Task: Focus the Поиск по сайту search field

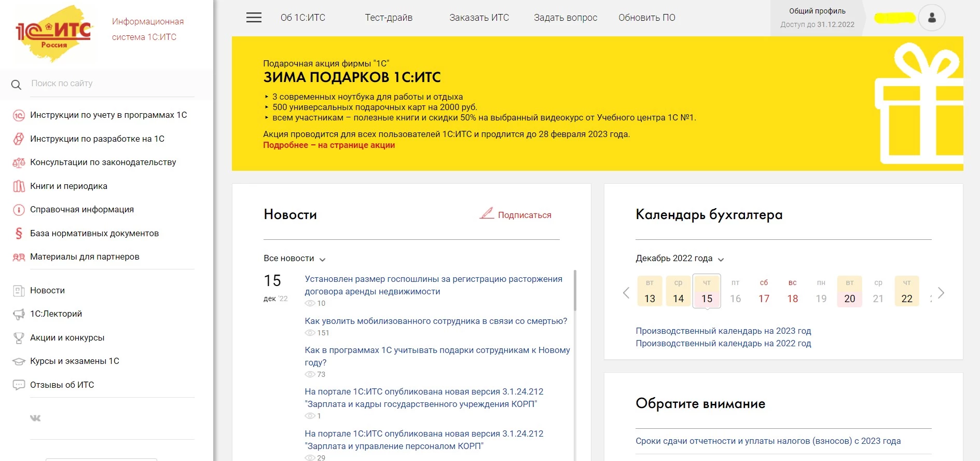Action: tap(113, 84)
